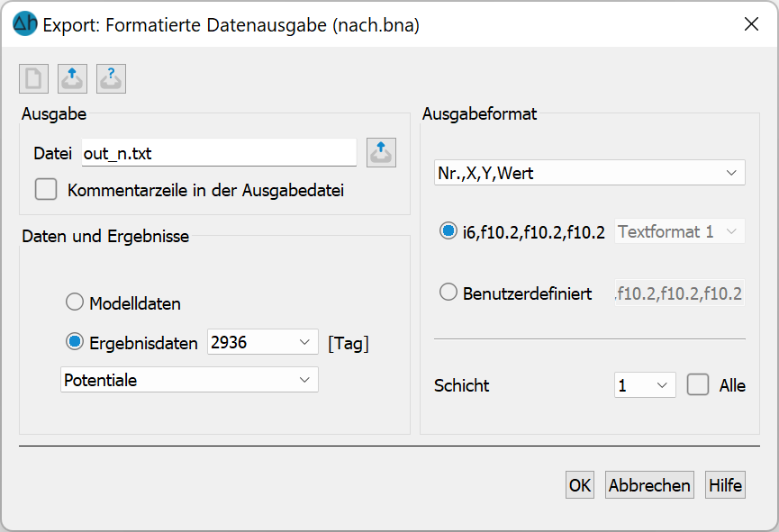Click the upload tray toolbar icon

coord(73,78)
